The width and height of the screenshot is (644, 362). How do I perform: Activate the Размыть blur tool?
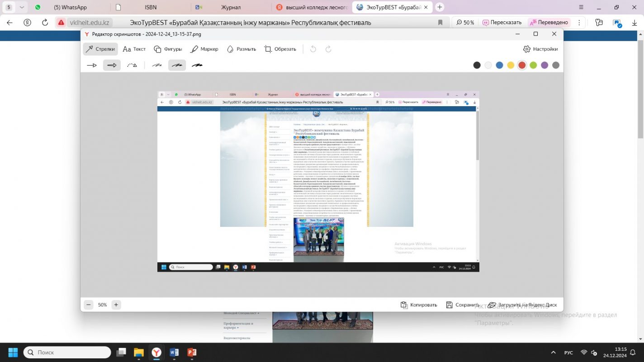point(241,49)
